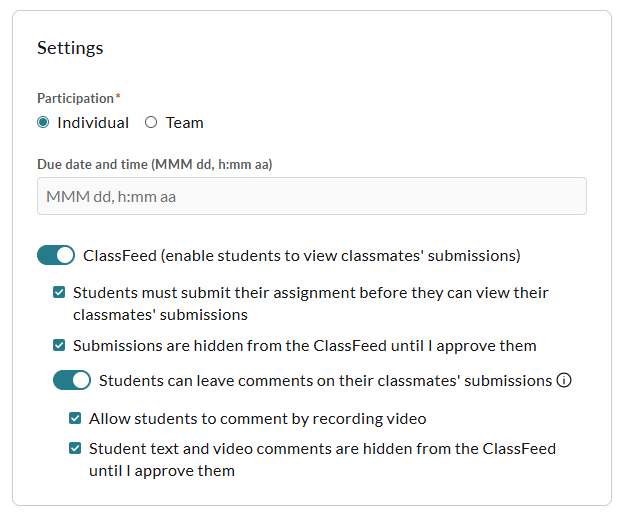The height and width of the screenshot is (512, 622).
Task: Disable the students can leave comments toggle
Action: click(72, 380)
